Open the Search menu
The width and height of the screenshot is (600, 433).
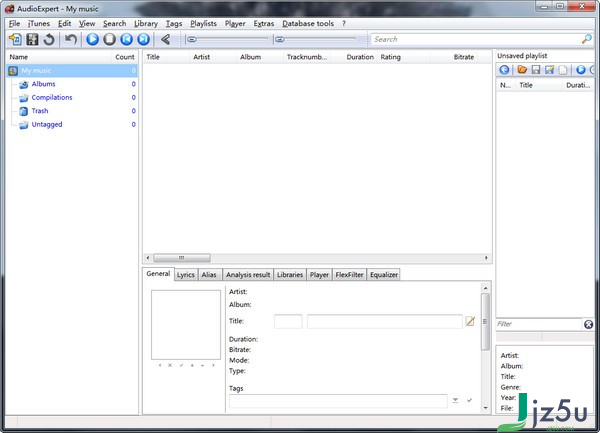click(114, 24)
